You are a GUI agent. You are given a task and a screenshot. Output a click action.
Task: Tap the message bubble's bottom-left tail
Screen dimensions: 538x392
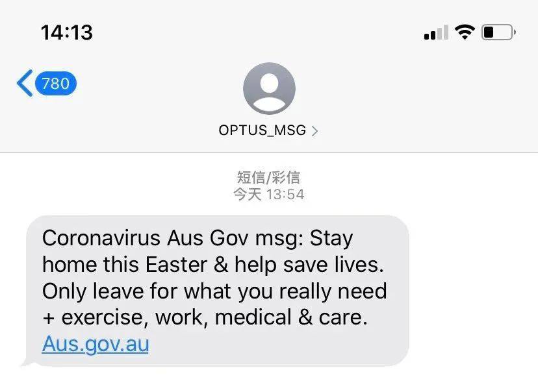(x=27, y=363)
